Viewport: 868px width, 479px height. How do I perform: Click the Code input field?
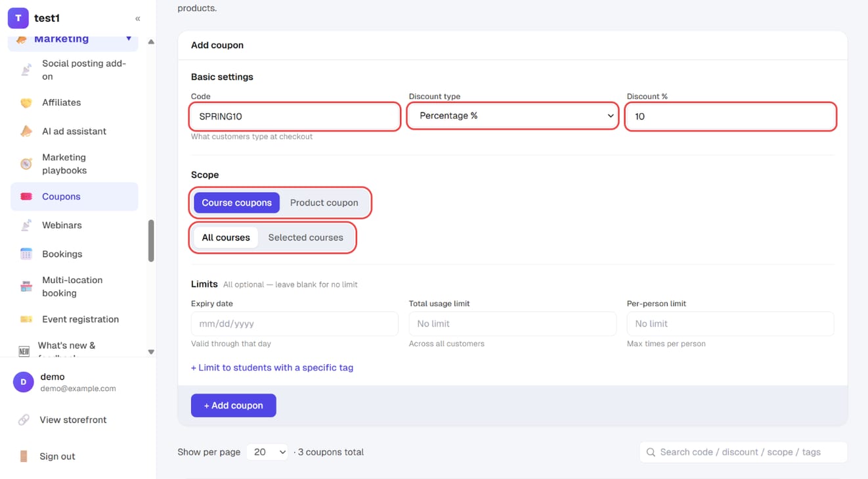click(295, 116)
